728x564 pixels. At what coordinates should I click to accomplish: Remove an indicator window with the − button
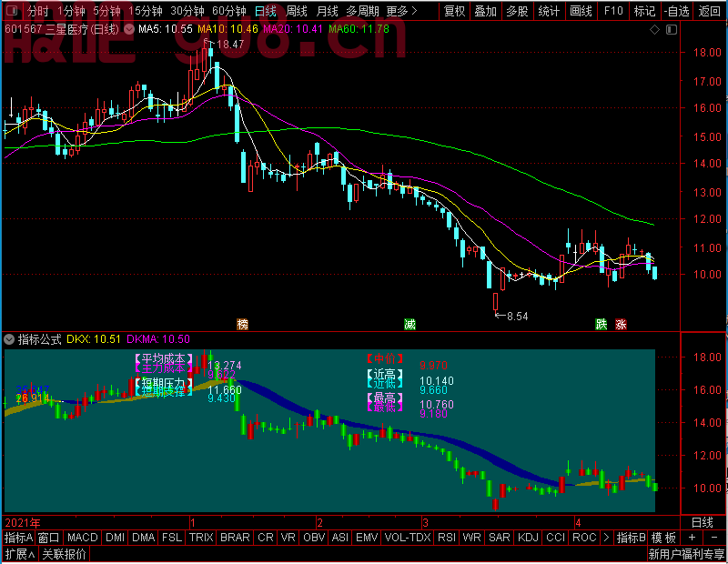click(714, 537)
